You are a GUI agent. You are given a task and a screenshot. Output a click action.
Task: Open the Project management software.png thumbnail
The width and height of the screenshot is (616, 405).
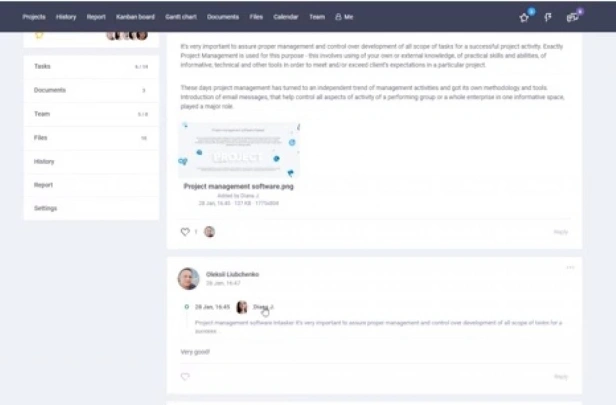pyautogui.click(x=239, y=150)
